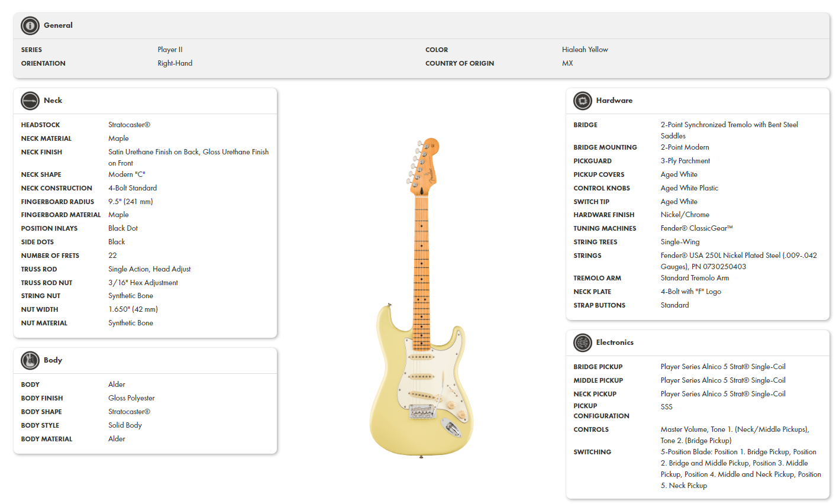Image resolution: width=836 pixels, height=504 pixels.
Task: Click the 'Gloss Polyester' body finish value
Action: pos(131,398)
